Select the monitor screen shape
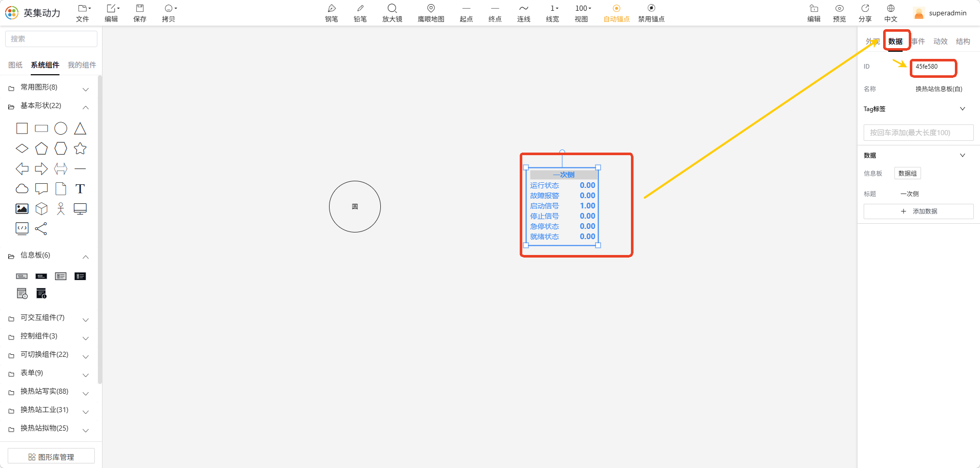The height and width of the screenshot is (468, 980). 80,209
